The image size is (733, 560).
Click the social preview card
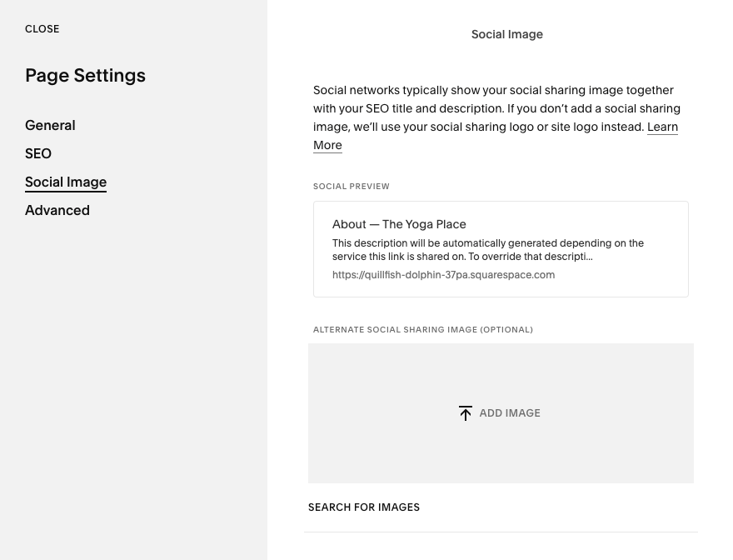tap(501, 248)
